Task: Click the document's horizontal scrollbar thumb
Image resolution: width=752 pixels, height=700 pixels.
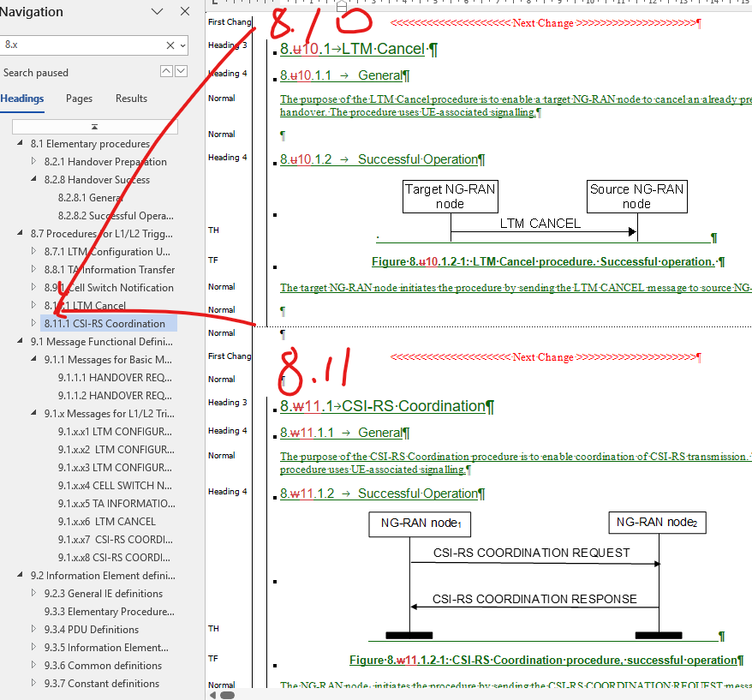Action: coord(227,695)
